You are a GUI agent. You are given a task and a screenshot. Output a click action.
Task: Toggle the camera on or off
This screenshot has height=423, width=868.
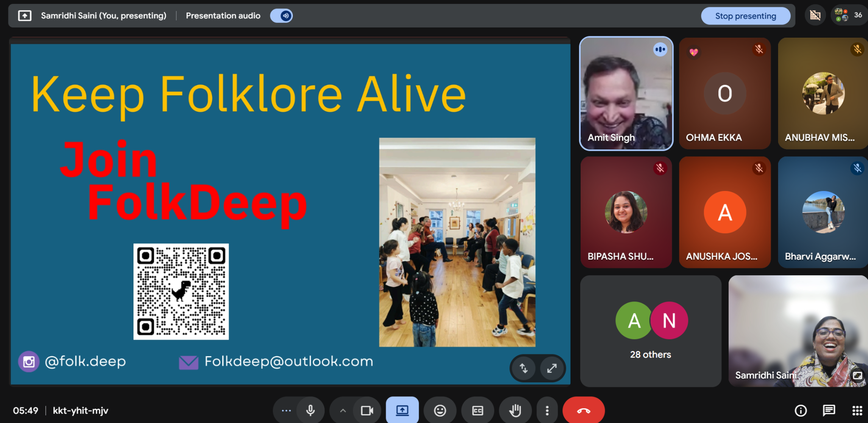pyautogui.click(x=367, y=410)
